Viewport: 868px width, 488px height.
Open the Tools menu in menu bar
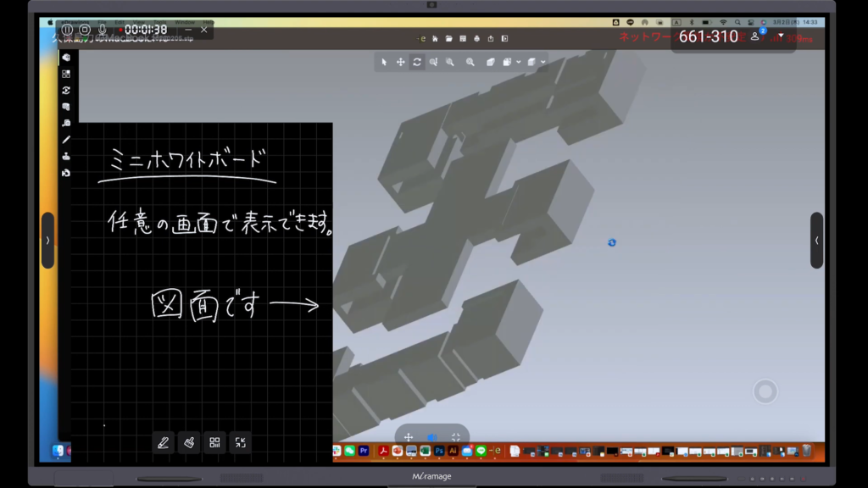click(x=161, y=22)
